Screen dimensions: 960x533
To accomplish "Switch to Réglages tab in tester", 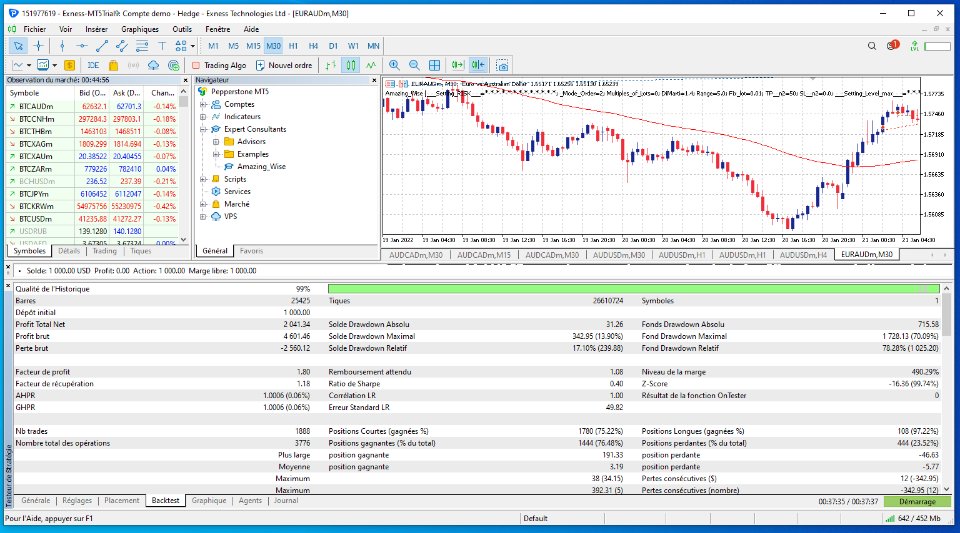I will 77,501.
